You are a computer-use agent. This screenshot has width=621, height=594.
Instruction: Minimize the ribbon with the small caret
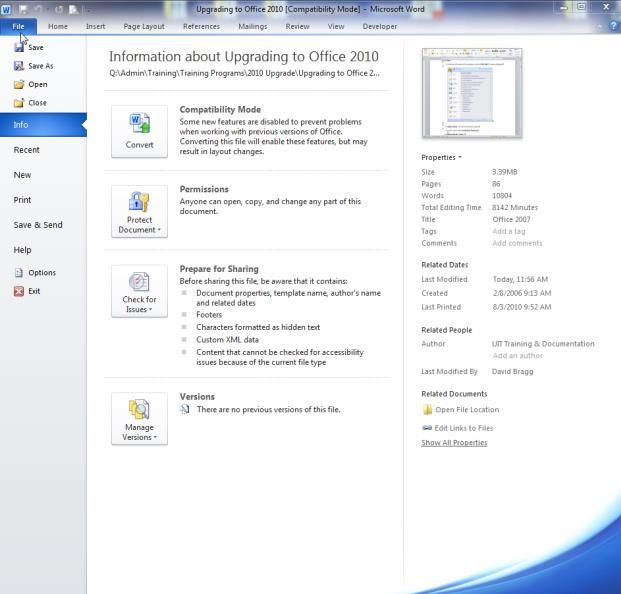coord(600,27)
